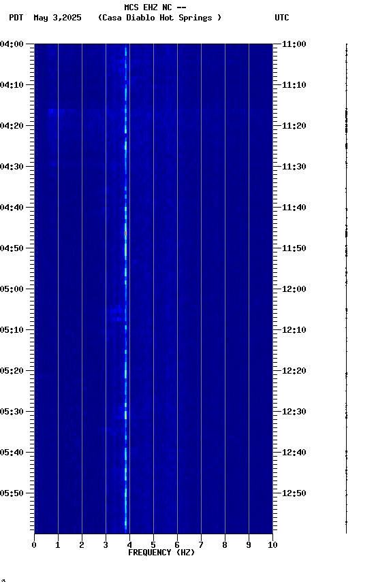
Task: Click the '04:50' PDT time label
Action: 12,248
